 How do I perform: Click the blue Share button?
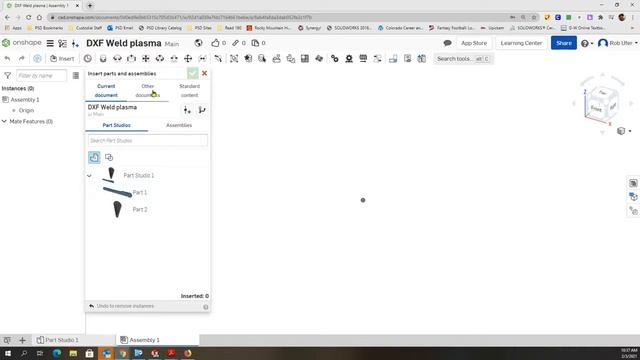[x=563, y=43]
